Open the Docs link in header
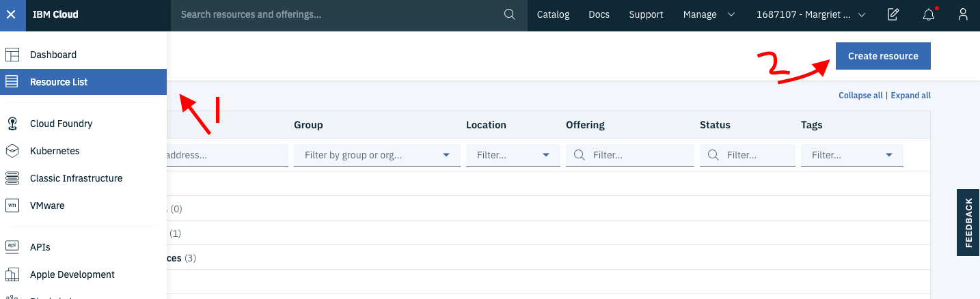The height and width of the screenshot is (299, 980). pyautogui.click(x=599, y=14)
